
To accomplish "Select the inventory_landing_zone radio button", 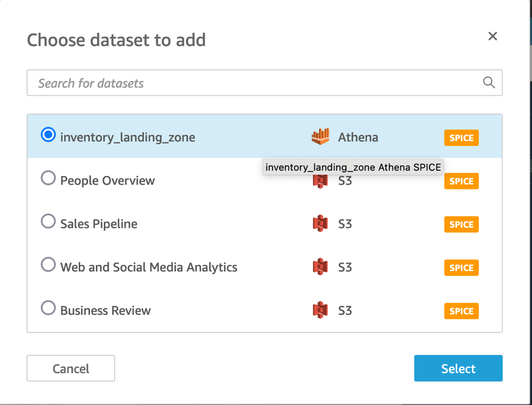I will tap(48, 135).
